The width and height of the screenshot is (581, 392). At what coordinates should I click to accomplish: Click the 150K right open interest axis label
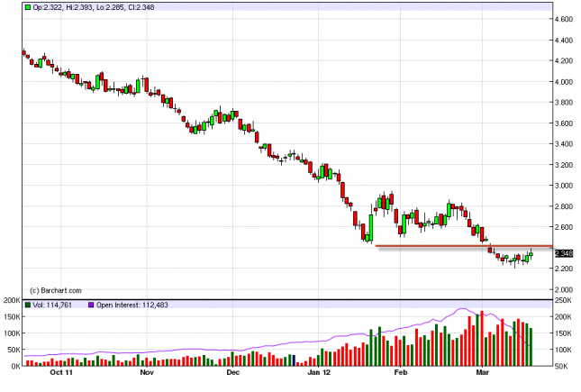pyautogui.click(x=563, y=333)
